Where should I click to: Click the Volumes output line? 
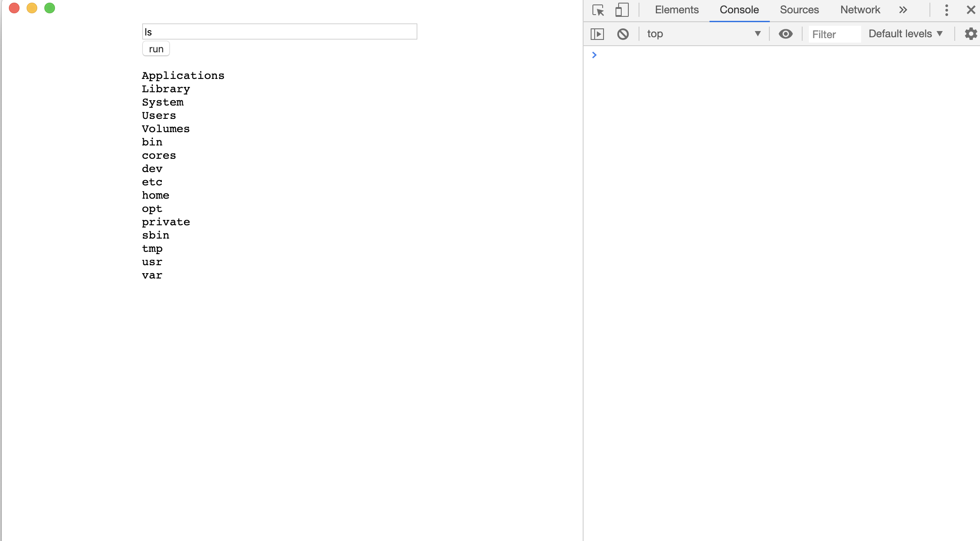coord(166,129)
